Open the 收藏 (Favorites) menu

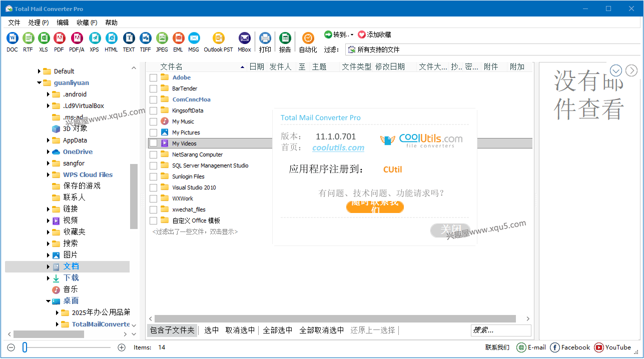pyautogui.click(x=87, y=22)
